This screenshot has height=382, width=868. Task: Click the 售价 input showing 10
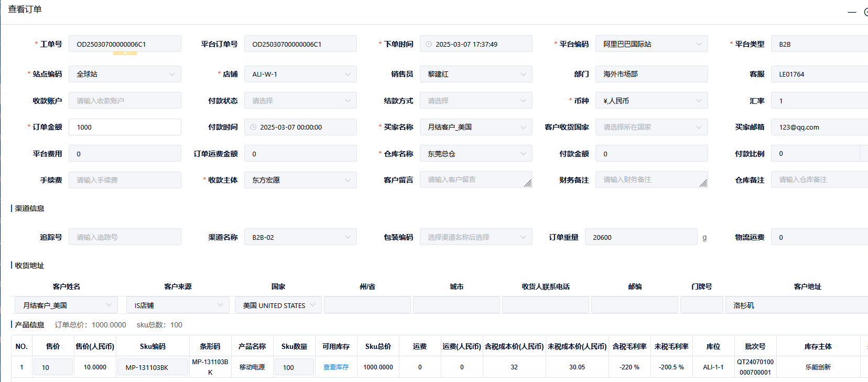(x=53, y=367)
